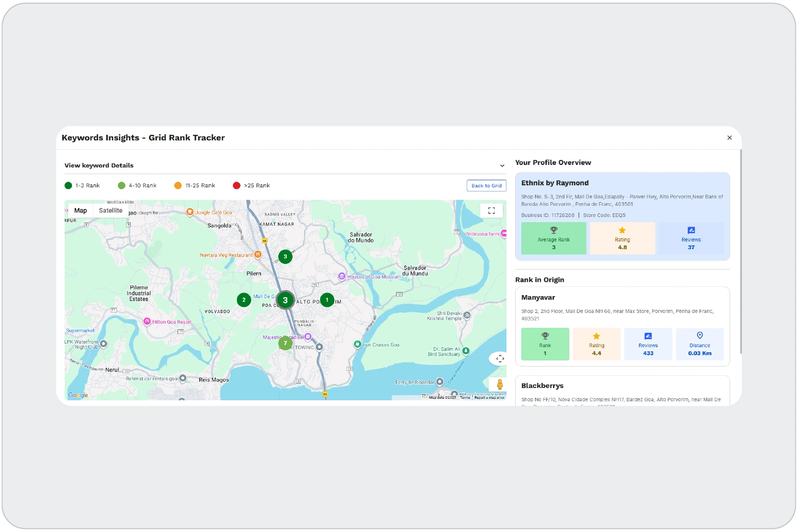Image resolution: width=798 pixels, height=532 pixels.
Task: Click the Jungle Café Goa map pin
Action: [x=189, y=212]
